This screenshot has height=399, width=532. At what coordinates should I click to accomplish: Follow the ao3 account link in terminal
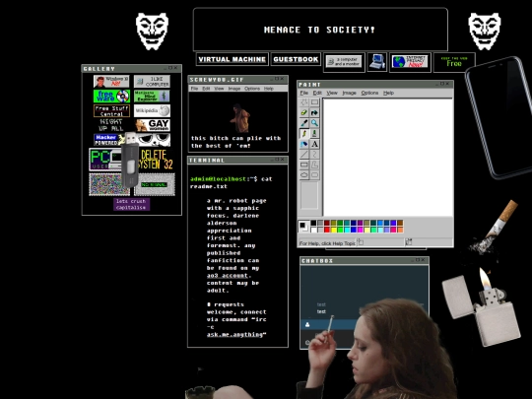click(x=228, y=276)
